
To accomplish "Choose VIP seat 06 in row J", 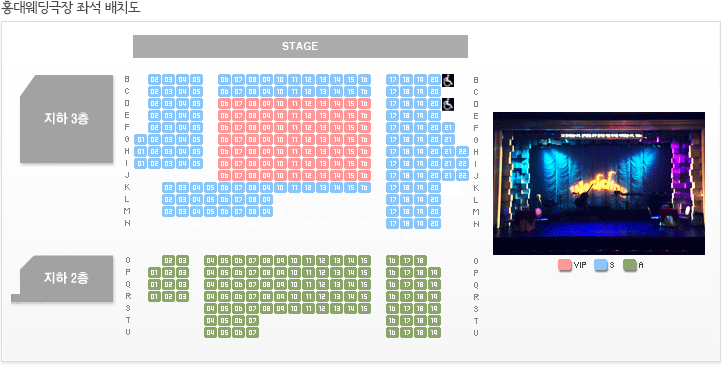I will point(224,175).
